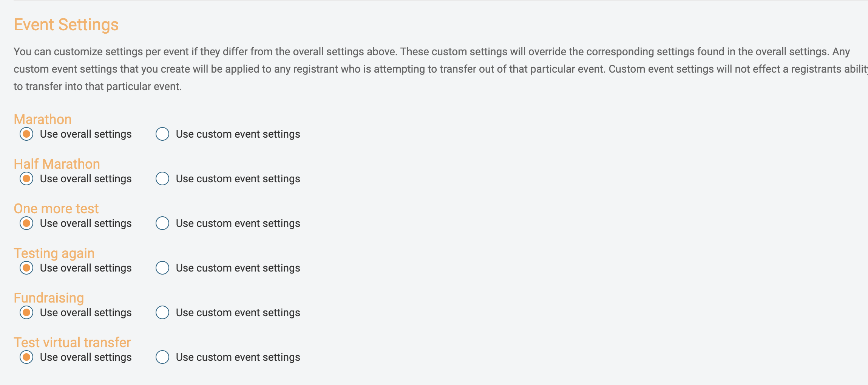Click the One more test event heading
The height and width of the screenshot is (385, 868).
tap(56, 208)
